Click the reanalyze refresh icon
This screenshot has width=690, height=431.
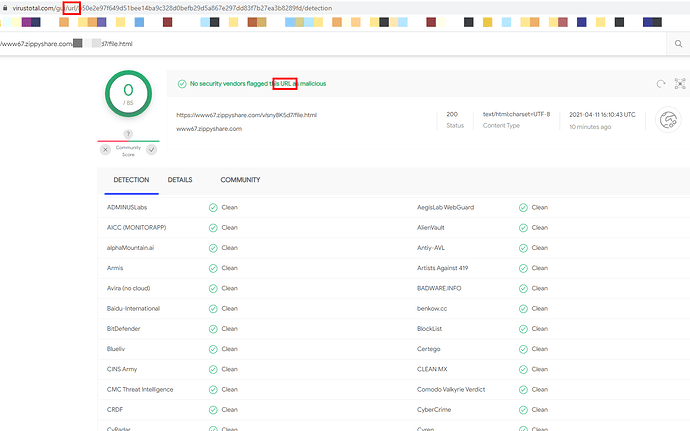click(661, 84)
